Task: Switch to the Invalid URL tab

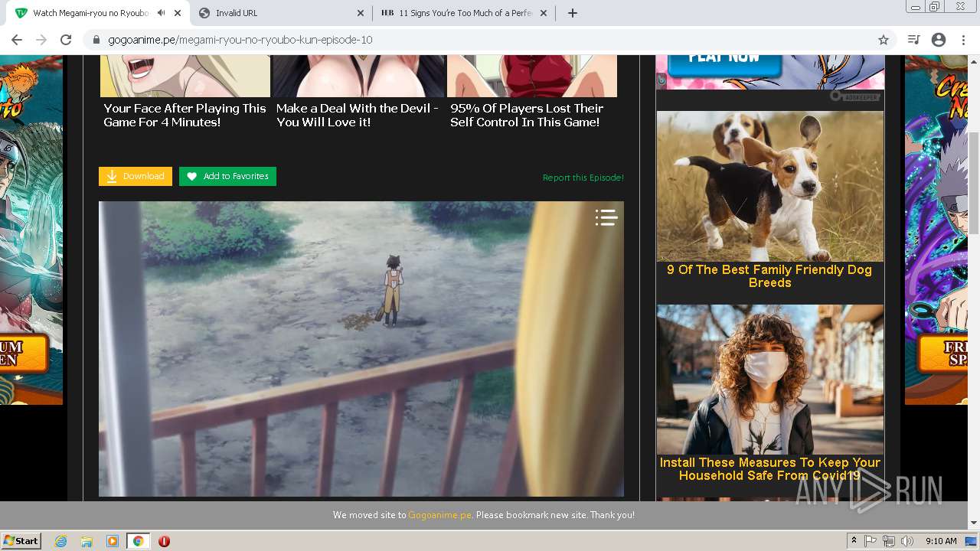Action: point(280,13)
